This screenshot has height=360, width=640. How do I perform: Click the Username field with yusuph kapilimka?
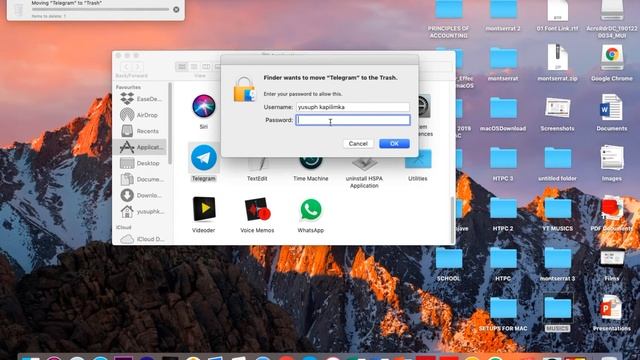coord(353,107)
